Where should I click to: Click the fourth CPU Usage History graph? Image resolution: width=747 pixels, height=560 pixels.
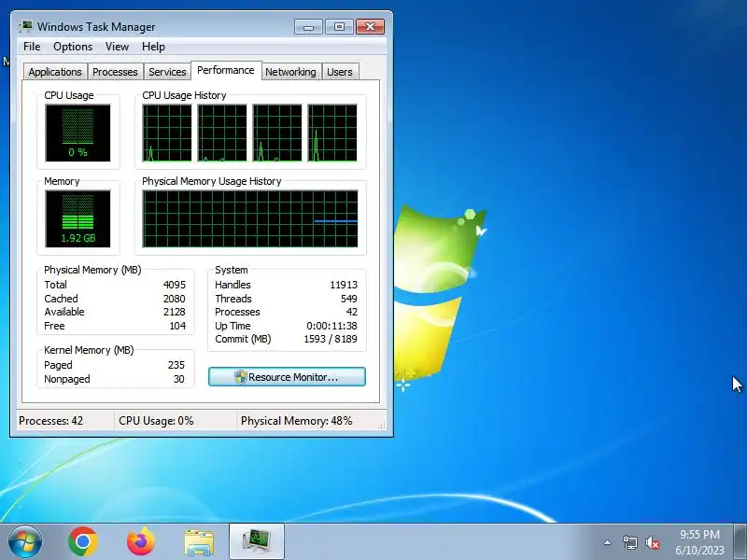(x=332, y=133)
